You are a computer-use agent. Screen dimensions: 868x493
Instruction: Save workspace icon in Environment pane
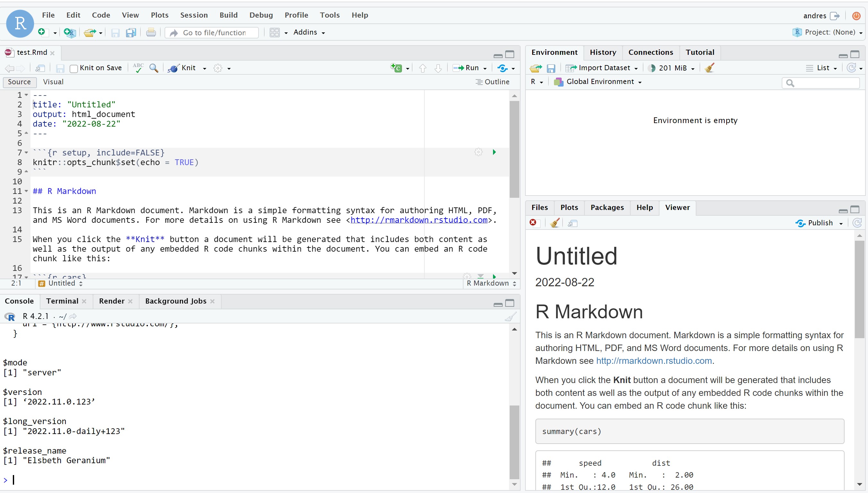coord(551,68)
